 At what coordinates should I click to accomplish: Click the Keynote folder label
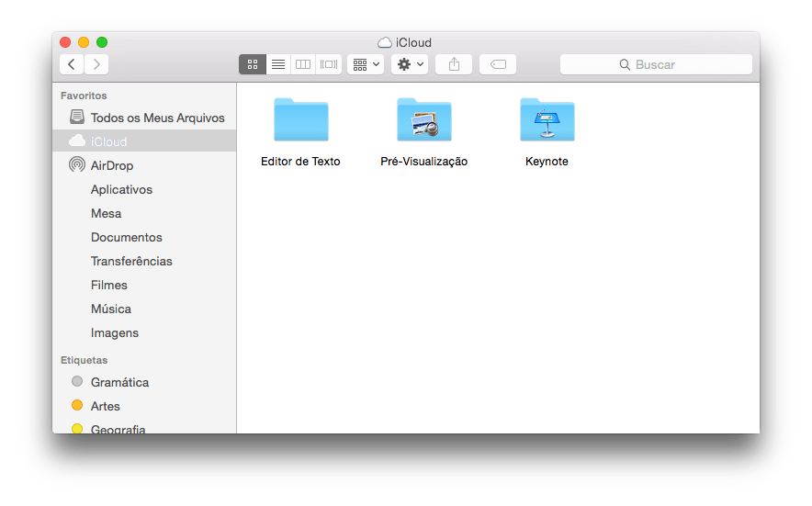(547, 162)
